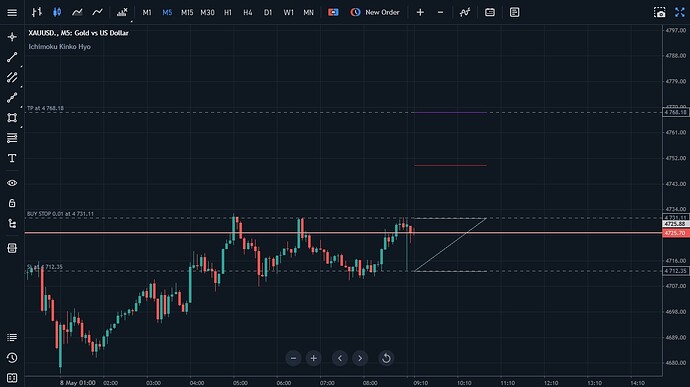Select the M1 timeframe
The height and width of the screenshot is (387, 690).
(x=147, y=13)
